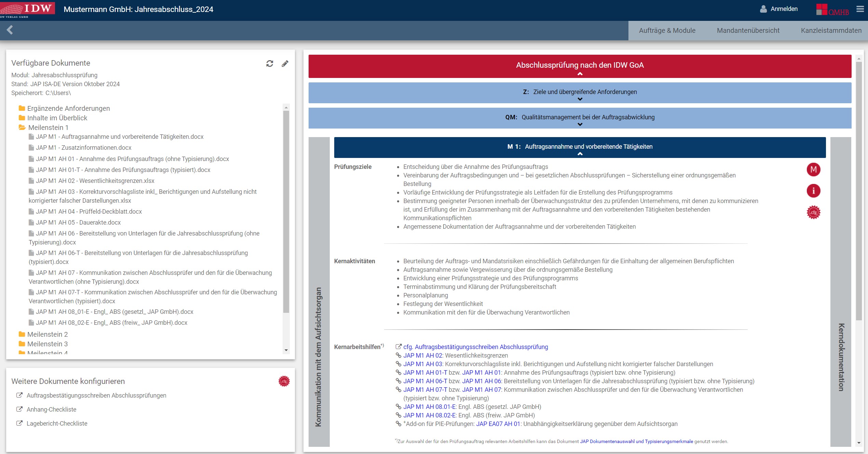
Task: Click the refresh documents icon
Action: click(270, 64)
